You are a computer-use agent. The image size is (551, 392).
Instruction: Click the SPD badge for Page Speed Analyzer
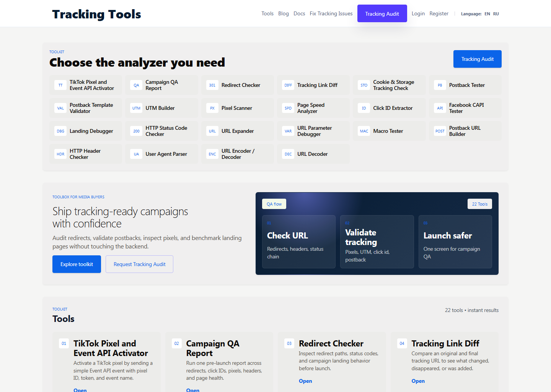[x=288, y=108]
